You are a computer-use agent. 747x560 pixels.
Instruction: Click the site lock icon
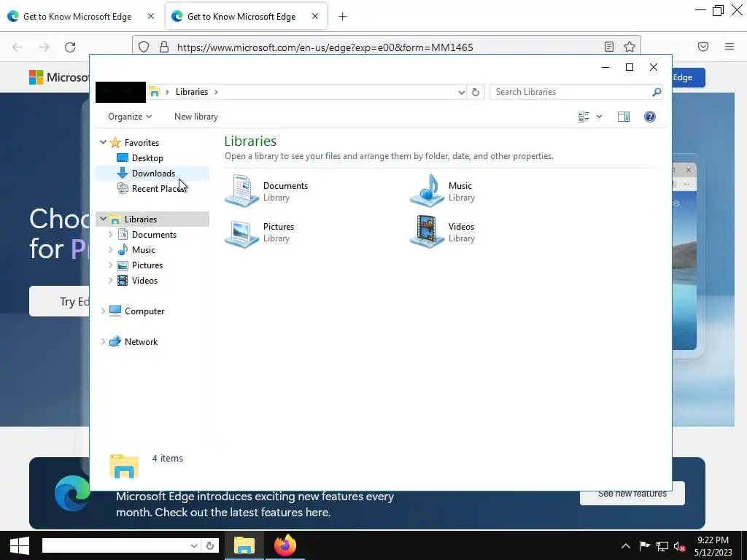click(164, 47)
